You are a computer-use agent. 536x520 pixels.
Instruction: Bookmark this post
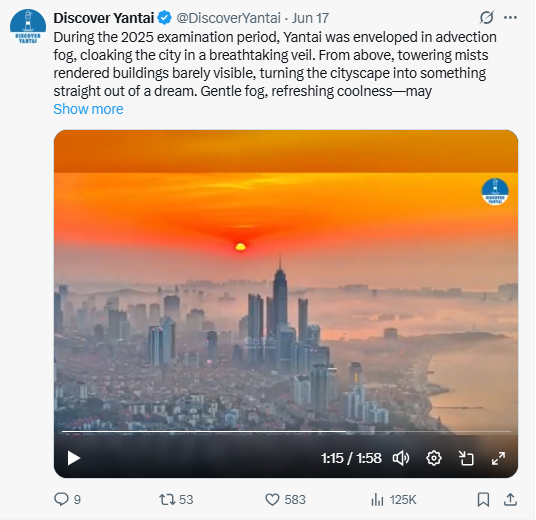coord(483,499)
